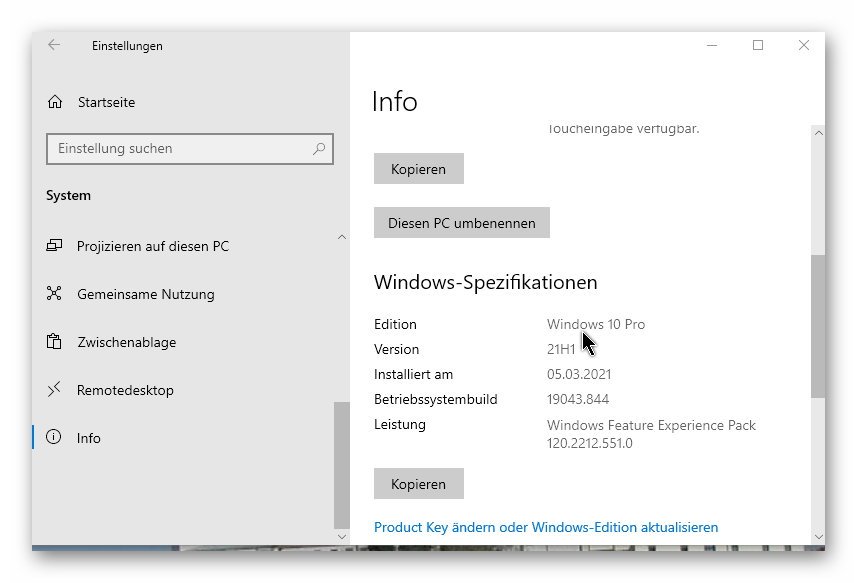Viewport: 857px width, 583px height.
Task: Go back using the arrow icon
Action: click(x=54, y=45)
